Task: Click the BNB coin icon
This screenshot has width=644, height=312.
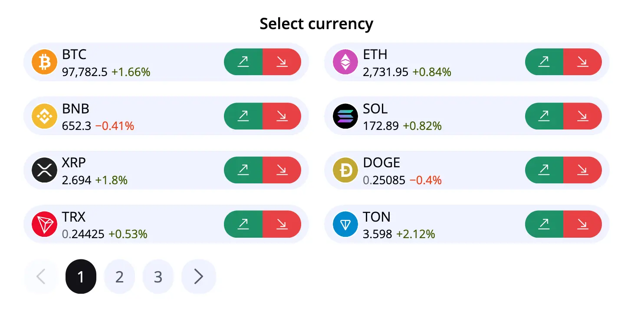Action: 44,116
